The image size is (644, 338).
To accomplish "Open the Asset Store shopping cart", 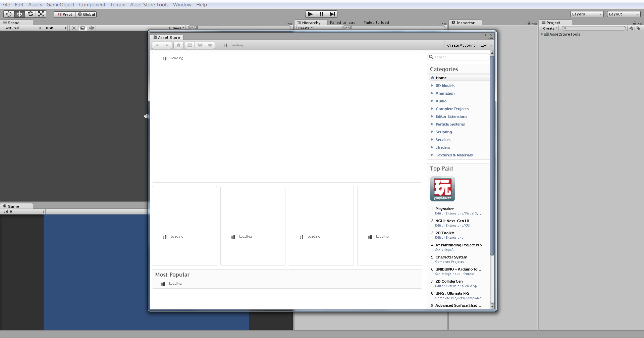I will pyautogui.click(x=200, y=45).
